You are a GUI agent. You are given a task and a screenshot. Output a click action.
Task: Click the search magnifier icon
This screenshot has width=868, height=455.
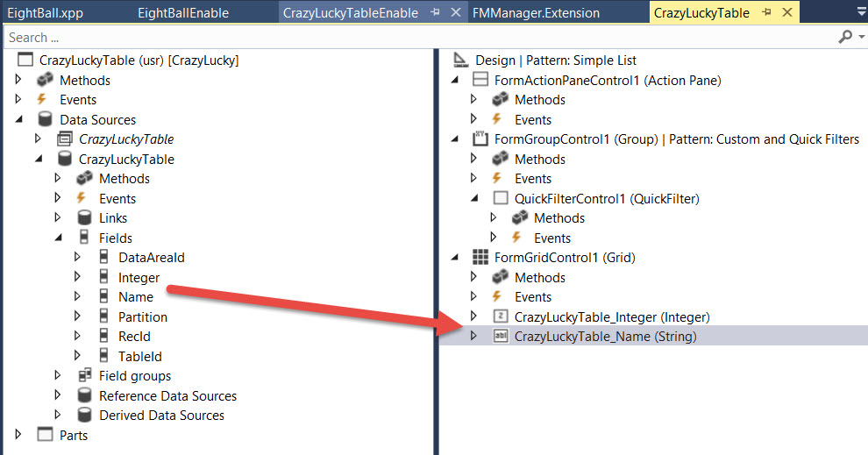point(844,37)
